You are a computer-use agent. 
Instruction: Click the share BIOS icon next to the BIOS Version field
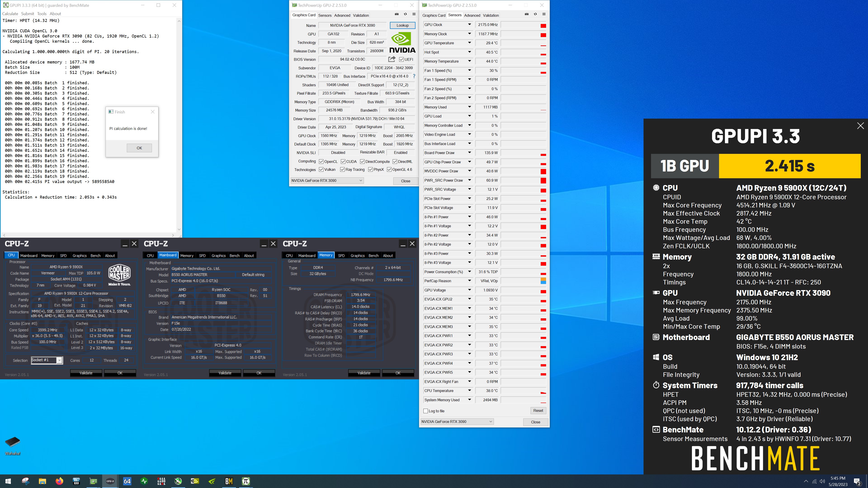point(392,59)
